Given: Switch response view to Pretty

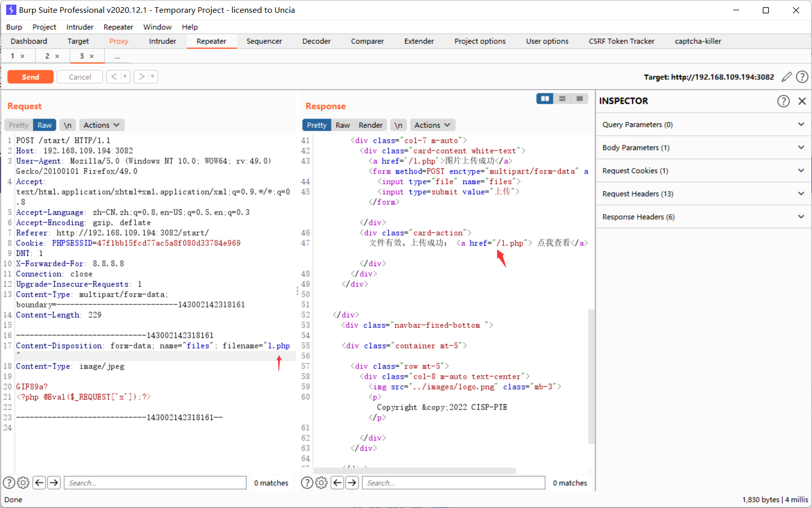Looking at the screenshot, I should point(317,125).
